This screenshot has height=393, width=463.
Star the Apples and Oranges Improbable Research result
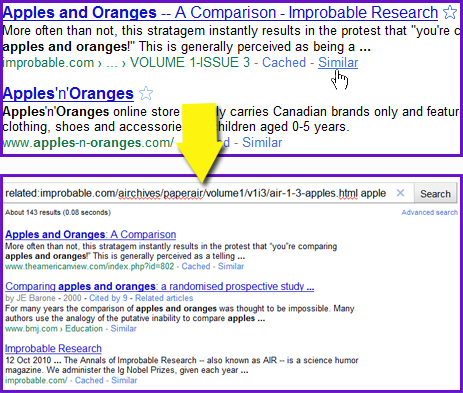450,12
